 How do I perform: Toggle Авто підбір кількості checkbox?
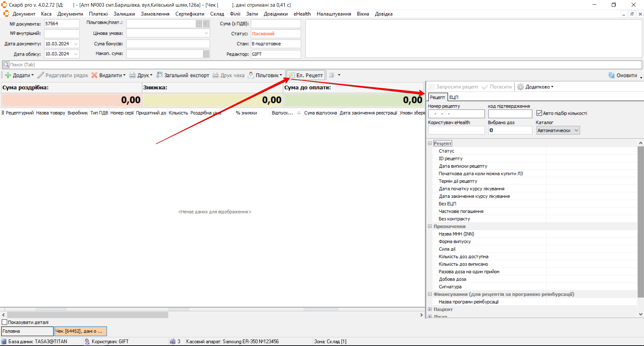click(x=539, y=113)
